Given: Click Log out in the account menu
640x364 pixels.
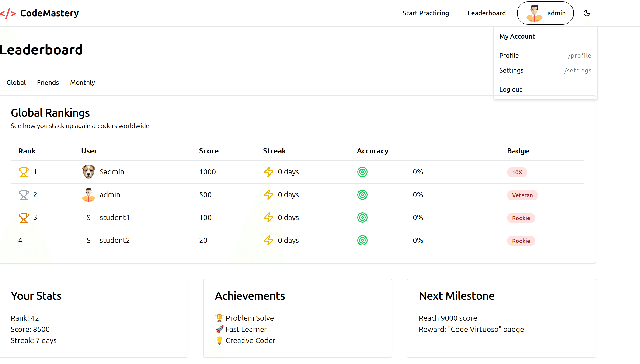Looking at the screenshot, I should 510,89.
